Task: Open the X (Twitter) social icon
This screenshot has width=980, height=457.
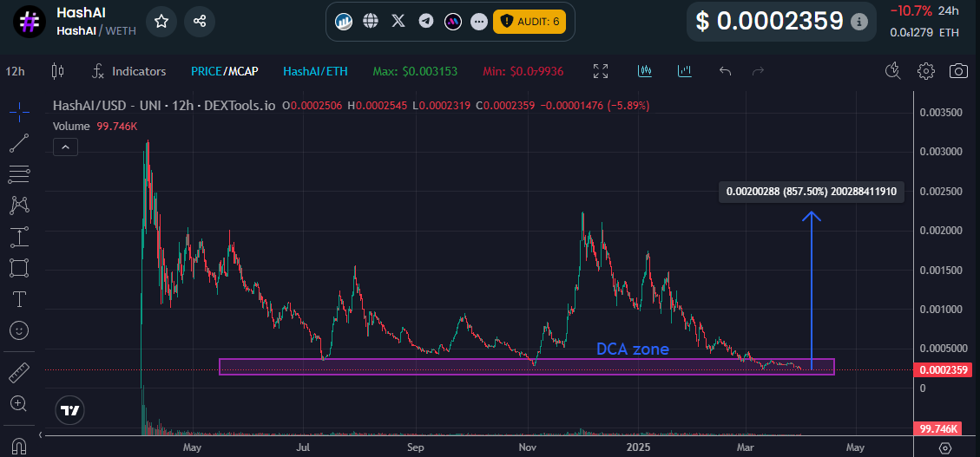Action: (x=398, y=21)
